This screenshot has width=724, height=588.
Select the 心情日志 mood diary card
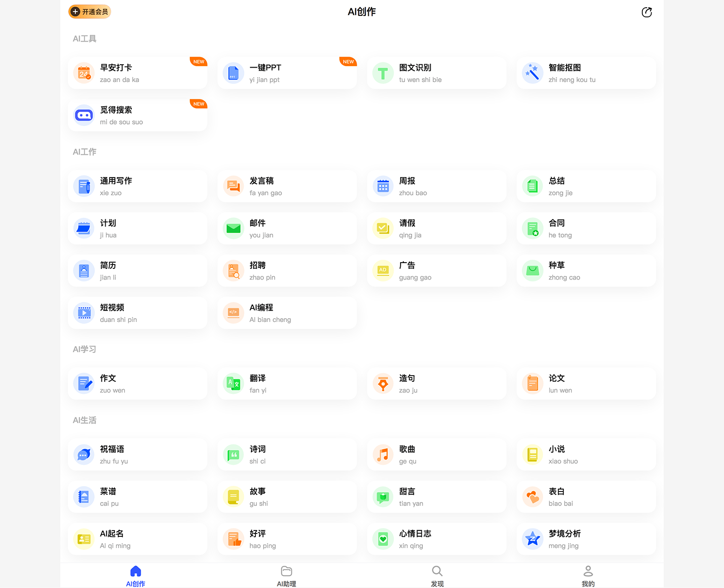[436, 539]
